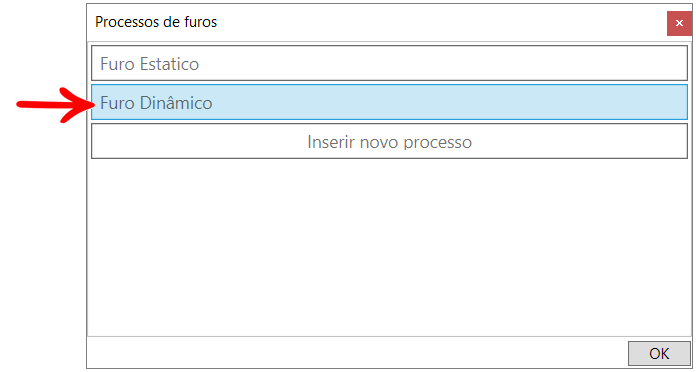Pick the blue highlighted Furo Dinâmico row
696x372 pixels.
tap(389, 102)
